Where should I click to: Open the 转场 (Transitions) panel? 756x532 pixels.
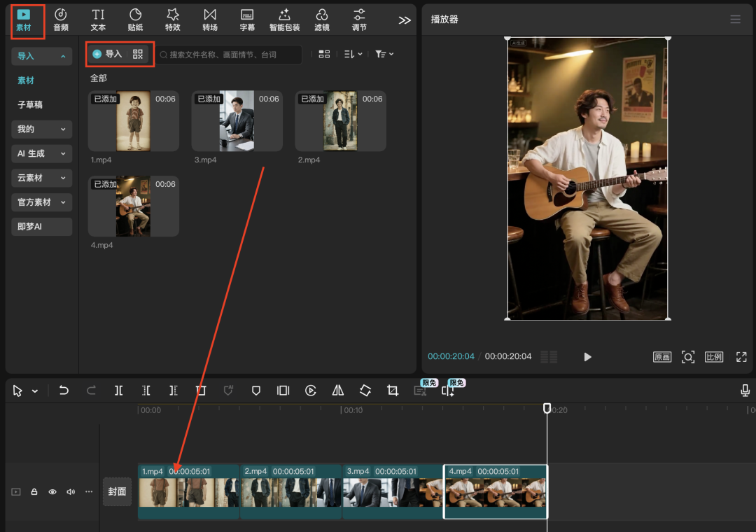[x=210, y=20]
